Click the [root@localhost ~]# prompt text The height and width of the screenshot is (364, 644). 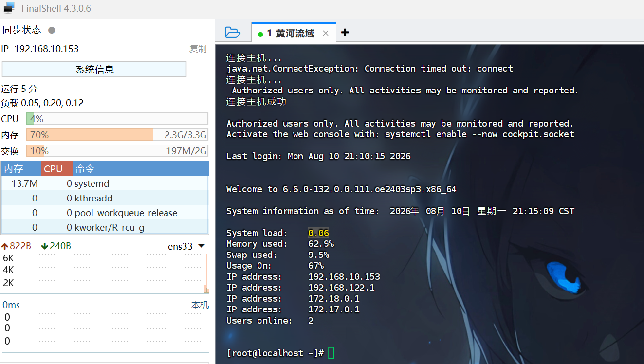click(276, 353)
